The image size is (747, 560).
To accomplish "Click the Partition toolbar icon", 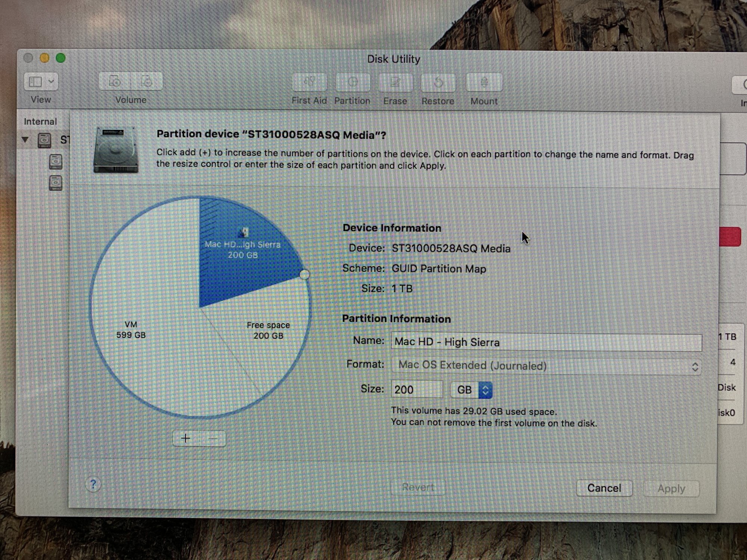I will pyautogui.click(x=353, y=82).
